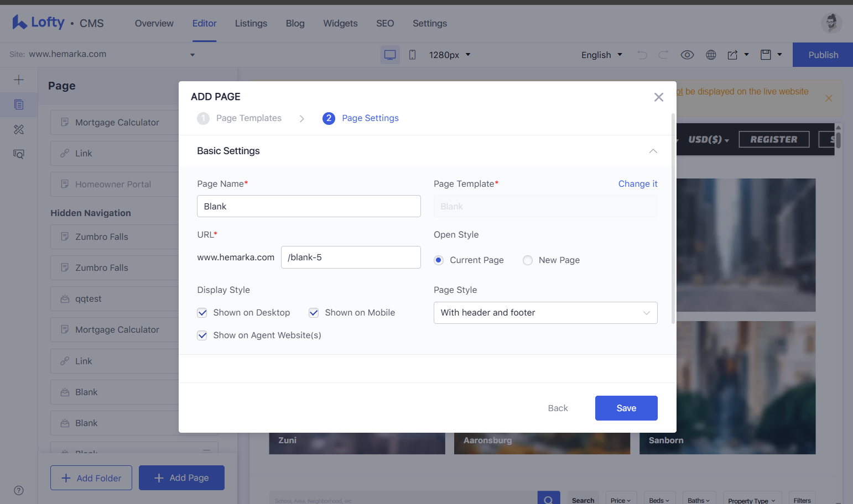Click the Change it link
853x504 pixels.
pyautogui.click(x=638, y=184)
